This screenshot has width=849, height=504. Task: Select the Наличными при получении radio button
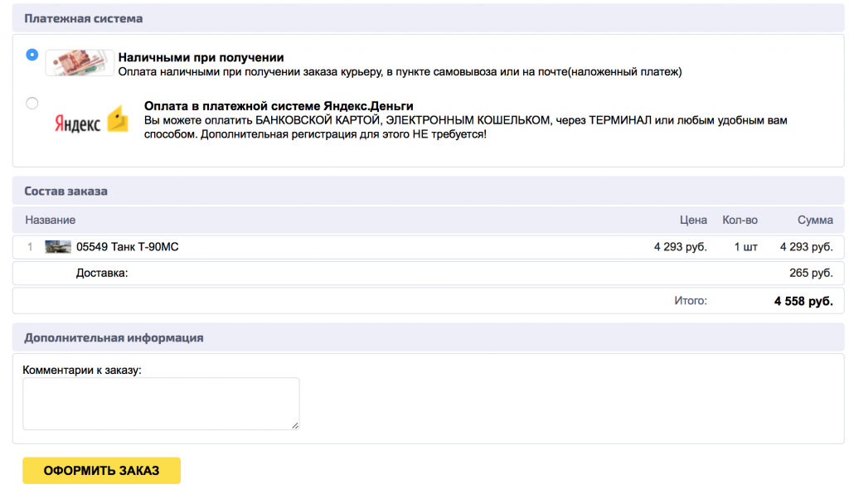[x=32, y=53]
